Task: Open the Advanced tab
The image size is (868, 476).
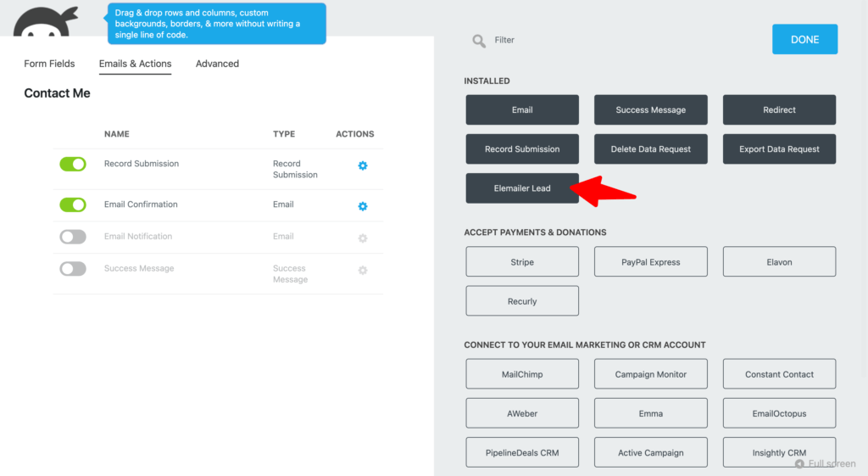Action: click(217, 64)
